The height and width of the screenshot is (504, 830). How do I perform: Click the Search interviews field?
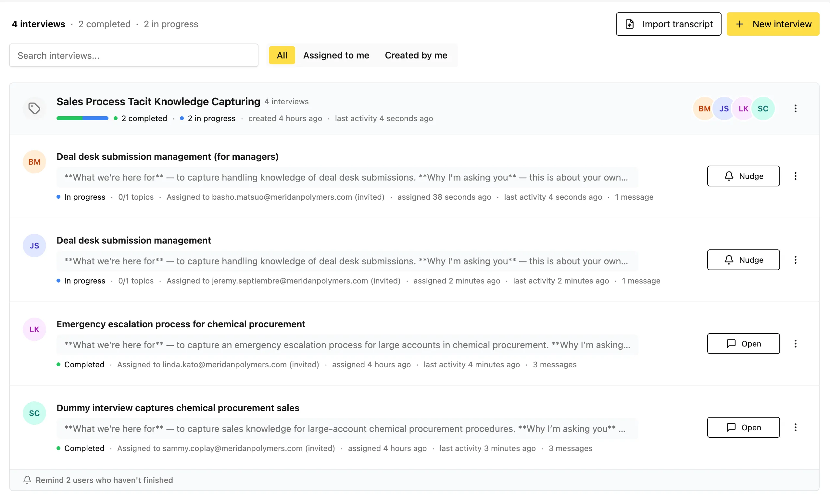point(134,55)
